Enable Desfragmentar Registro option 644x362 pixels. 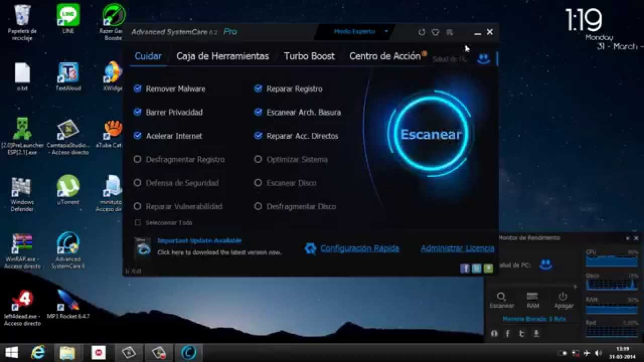[137, 159]
